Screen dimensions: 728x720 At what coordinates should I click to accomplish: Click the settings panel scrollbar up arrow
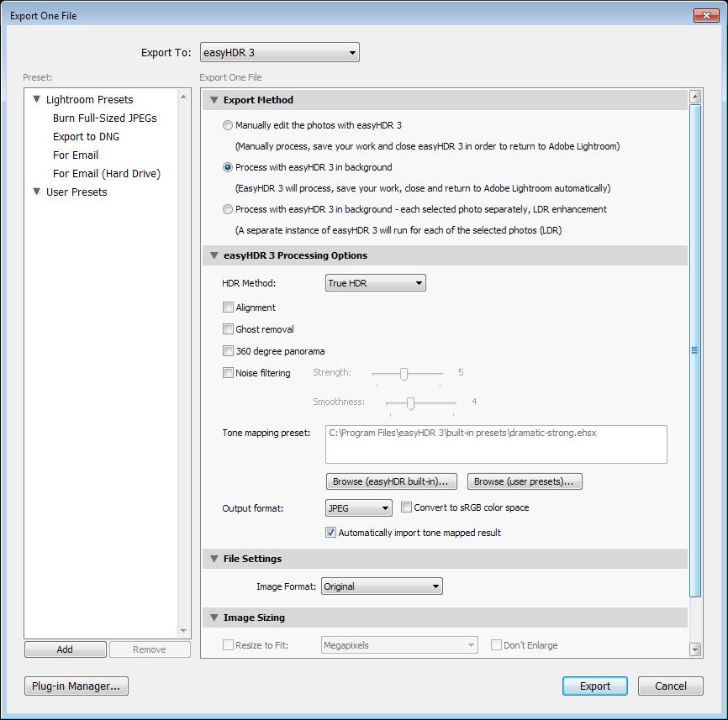(695, 97)
